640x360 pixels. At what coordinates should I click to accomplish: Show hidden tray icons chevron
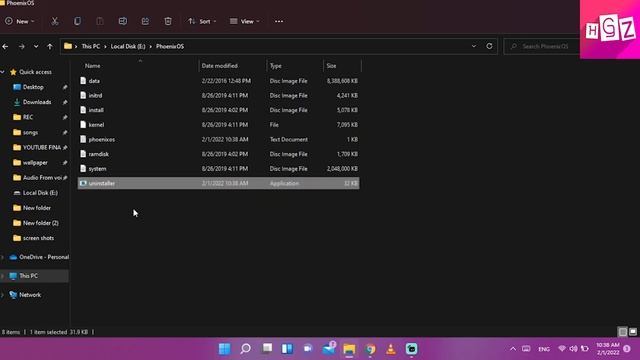pos(513,349)
